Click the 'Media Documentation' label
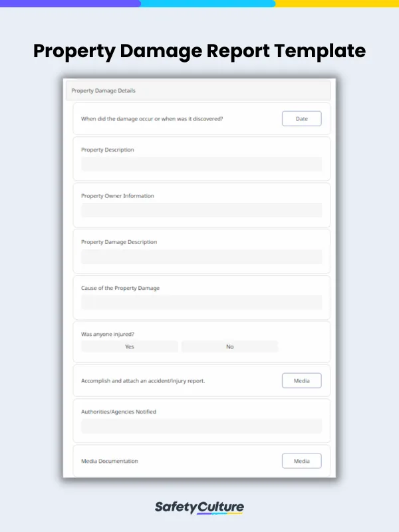This screenshot has height=532, width=399. tap(110, 461)
